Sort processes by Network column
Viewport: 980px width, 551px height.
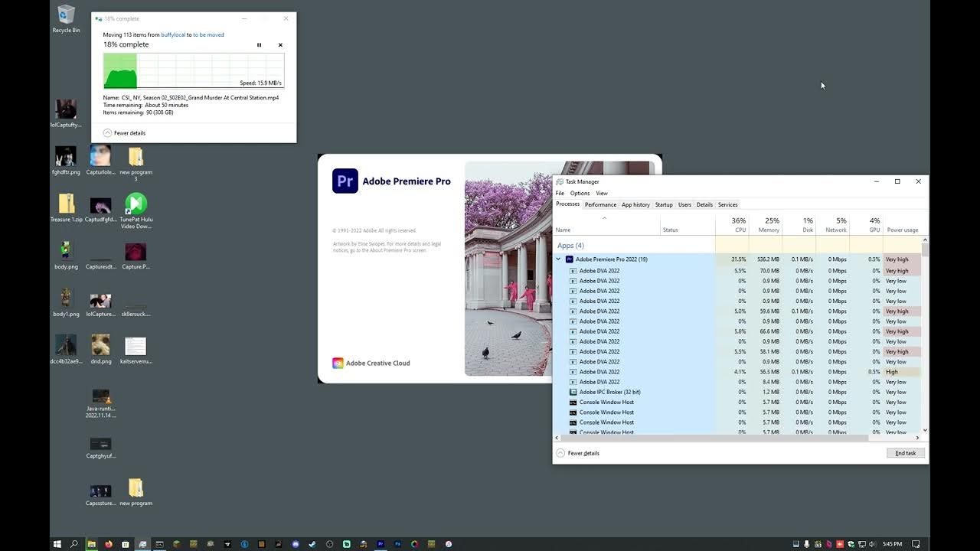click(833, 224)
